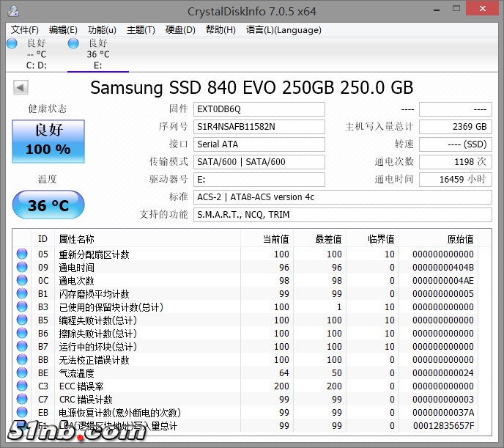Click the status orb beside 通电时间 row
The height and width of the screenshot is (448, 504).
[22, 268]
